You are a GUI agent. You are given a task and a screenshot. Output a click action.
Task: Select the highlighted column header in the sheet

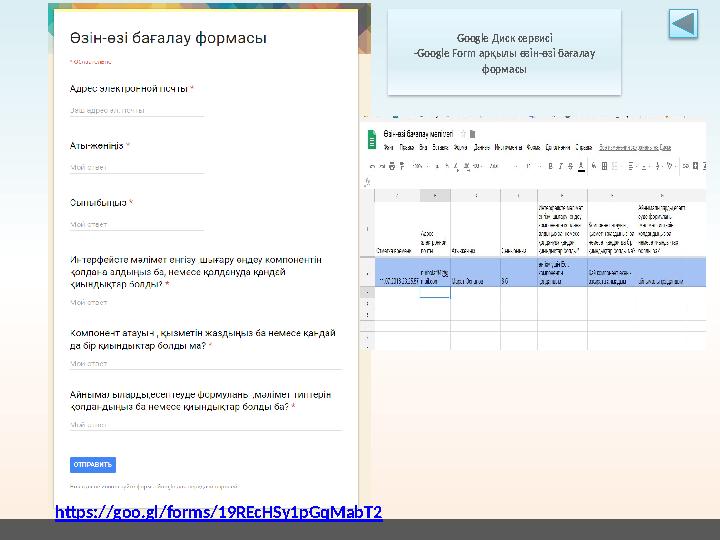(435, 196)
